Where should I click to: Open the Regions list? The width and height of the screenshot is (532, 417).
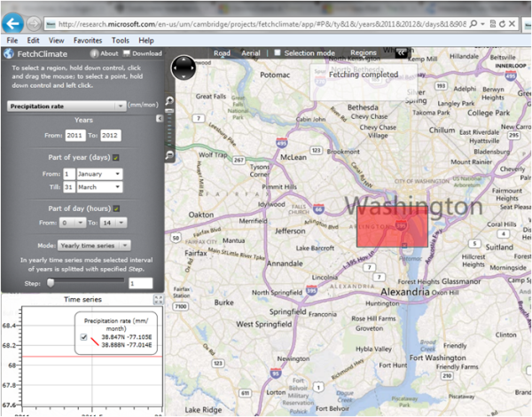pos(364,52)
